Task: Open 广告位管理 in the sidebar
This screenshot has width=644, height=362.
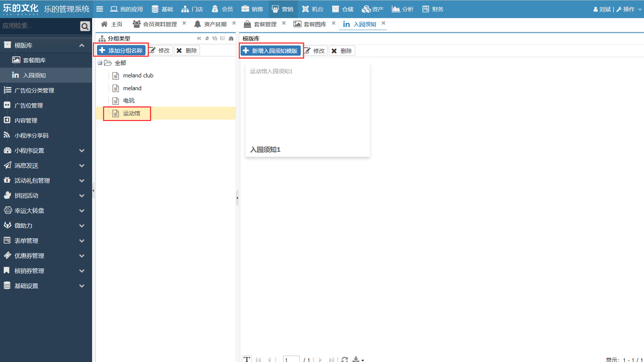Action: (x=46, y=105)
